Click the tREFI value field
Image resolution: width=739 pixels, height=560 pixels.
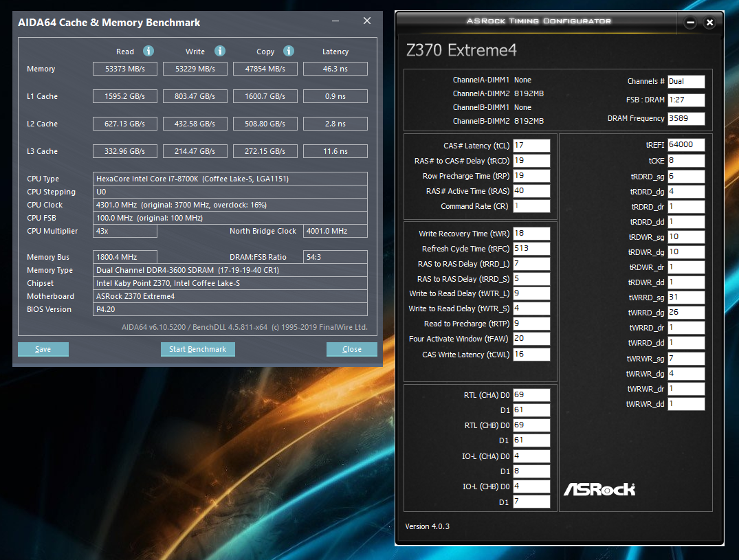[685, 145]
